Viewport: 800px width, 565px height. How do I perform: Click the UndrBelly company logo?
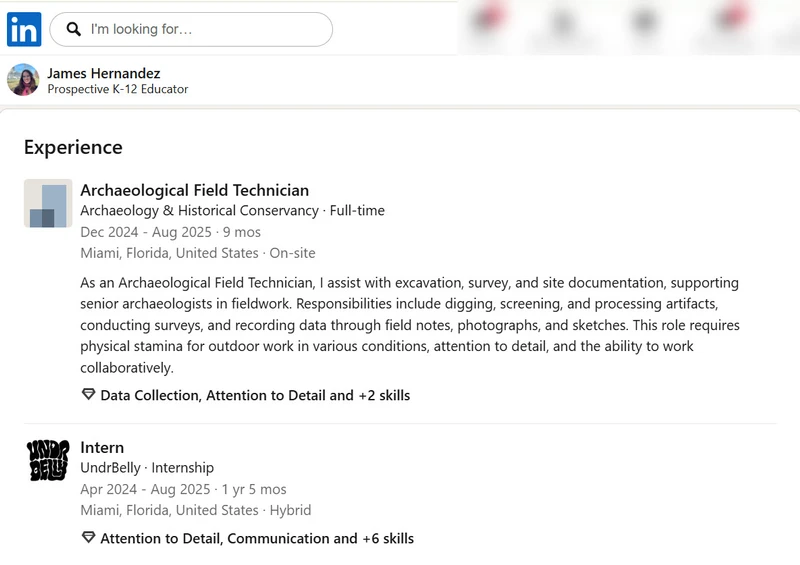[48, 460]
